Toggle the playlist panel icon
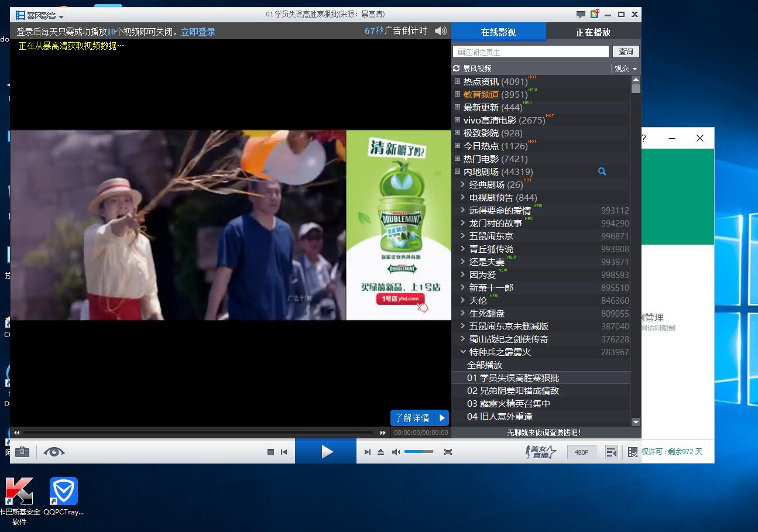The width and height of the screenshot is (758, 532). tap(612, 452)
